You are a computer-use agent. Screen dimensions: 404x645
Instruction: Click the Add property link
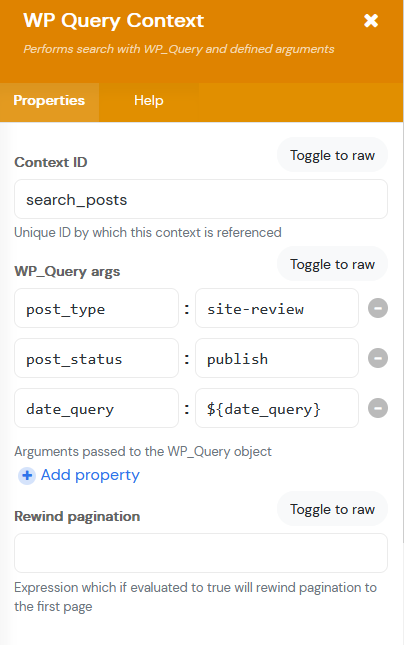90,475
